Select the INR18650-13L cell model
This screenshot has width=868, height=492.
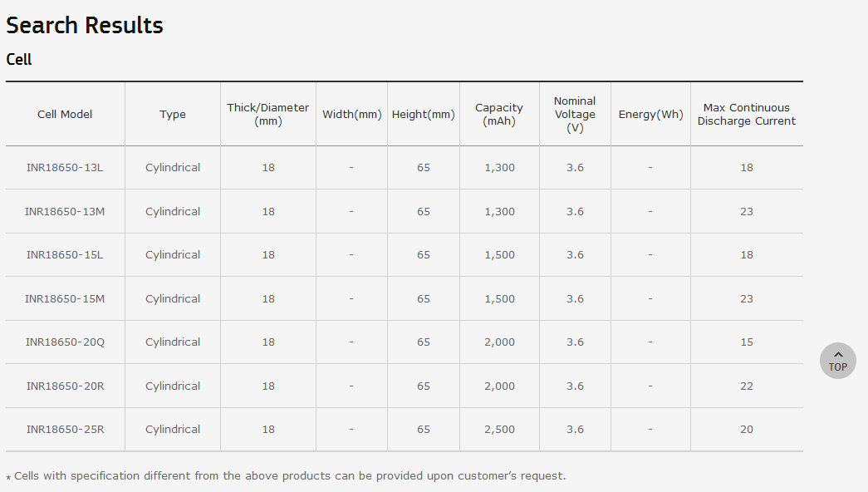pos(65,167)
